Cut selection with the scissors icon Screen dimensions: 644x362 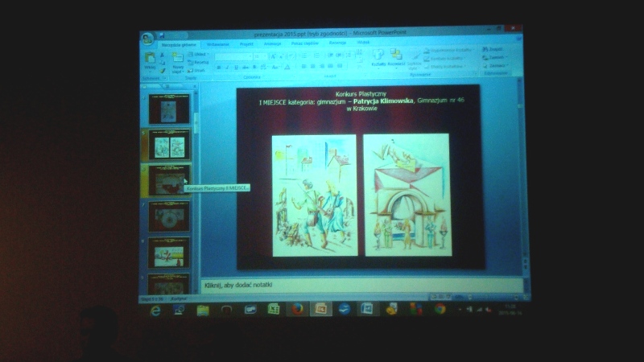pyautogui.click(x=162, y=55)
